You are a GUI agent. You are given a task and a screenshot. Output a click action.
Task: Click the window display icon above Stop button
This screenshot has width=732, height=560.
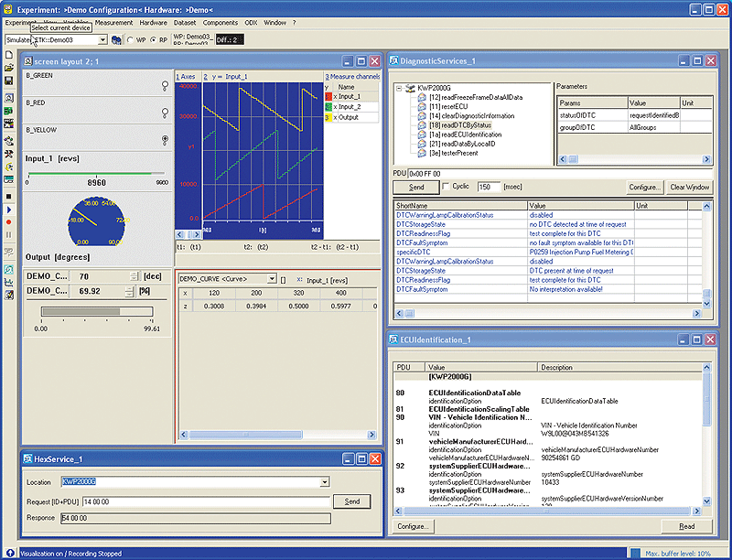pyautogui.click(x=8, y=179)
